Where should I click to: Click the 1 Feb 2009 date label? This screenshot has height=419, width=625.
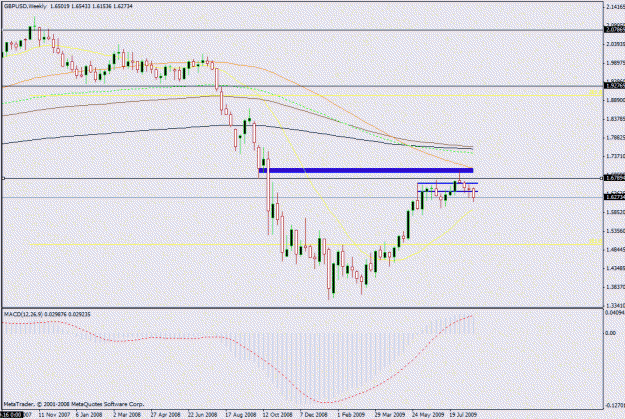[351, 415]
